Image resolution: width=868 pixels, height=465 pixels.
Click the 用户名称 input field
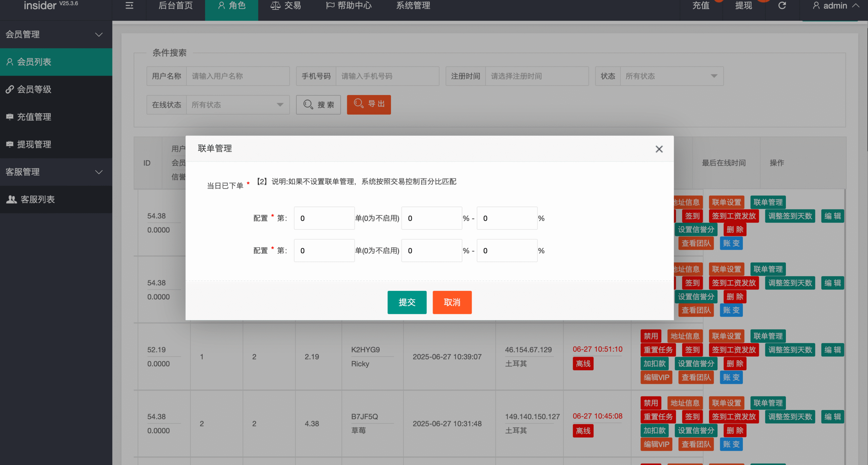238,76
